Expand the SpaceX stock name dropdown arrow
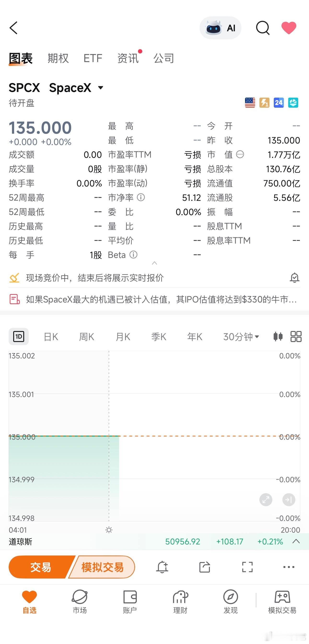 click(101, 88)
